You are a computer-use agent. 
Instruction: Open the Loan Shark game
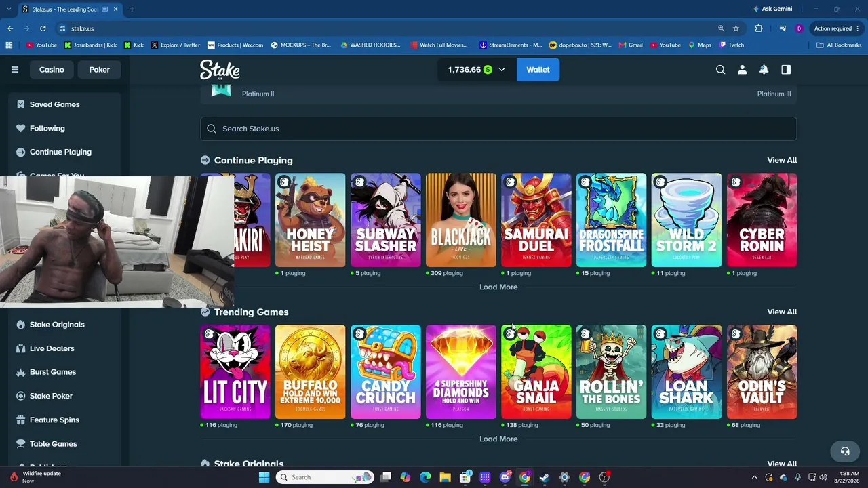[686, 371]
